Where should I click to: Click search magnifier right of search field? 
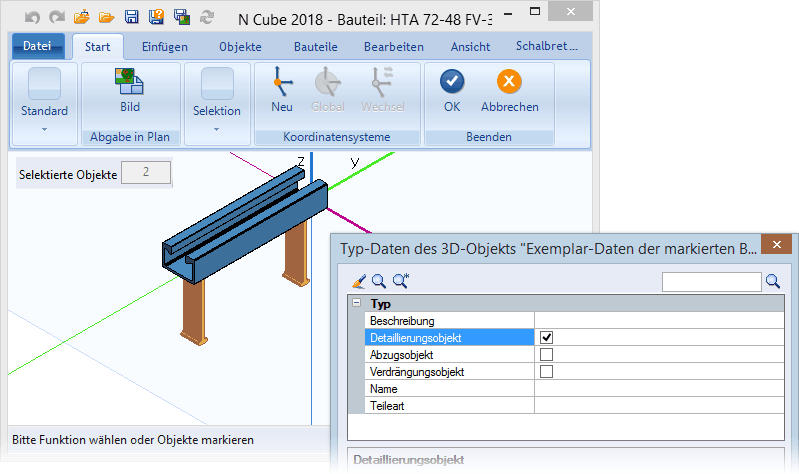click(773, 281)
